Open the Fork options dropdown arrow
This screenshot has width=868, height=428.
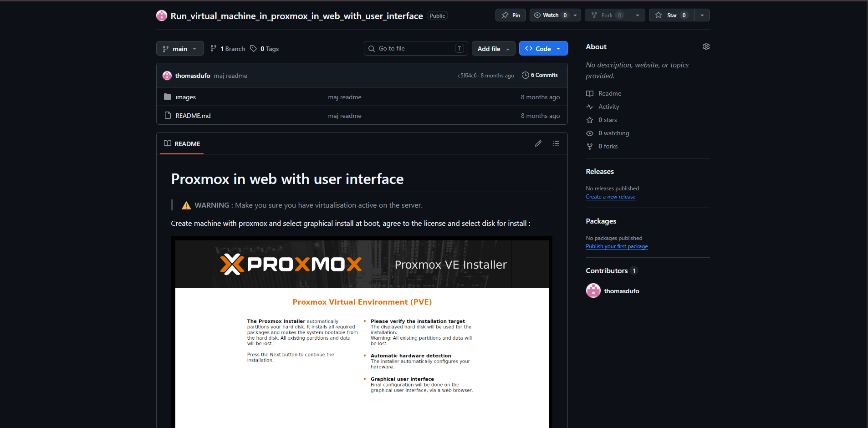coord(638,15)
